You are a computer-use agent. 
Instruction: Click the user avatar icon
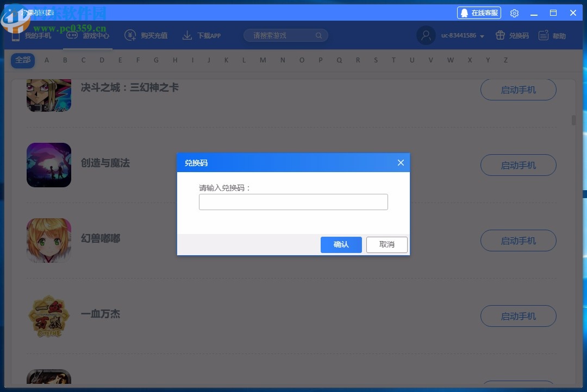coord(426,35)
